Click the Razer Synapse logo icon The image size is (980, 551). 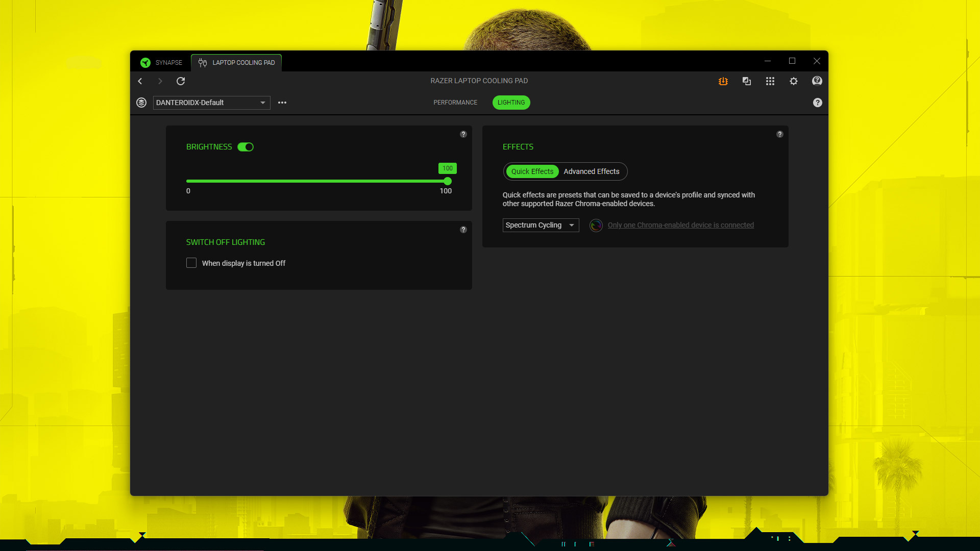click(145, 63)
